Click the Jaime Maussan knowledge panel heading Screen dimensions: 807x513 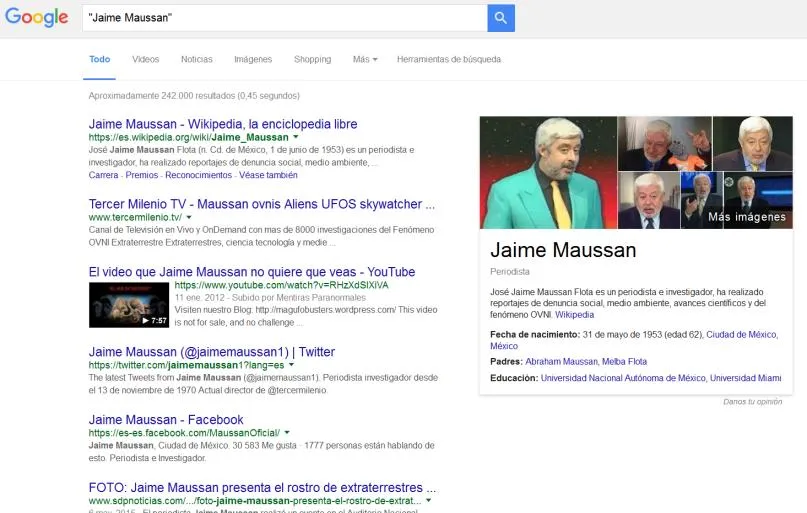pos(563,250)
